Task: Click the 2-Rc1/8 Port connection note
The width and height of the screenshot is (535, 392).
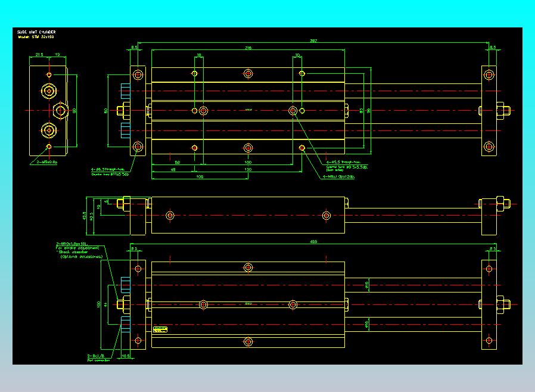Action: point(98,356)
